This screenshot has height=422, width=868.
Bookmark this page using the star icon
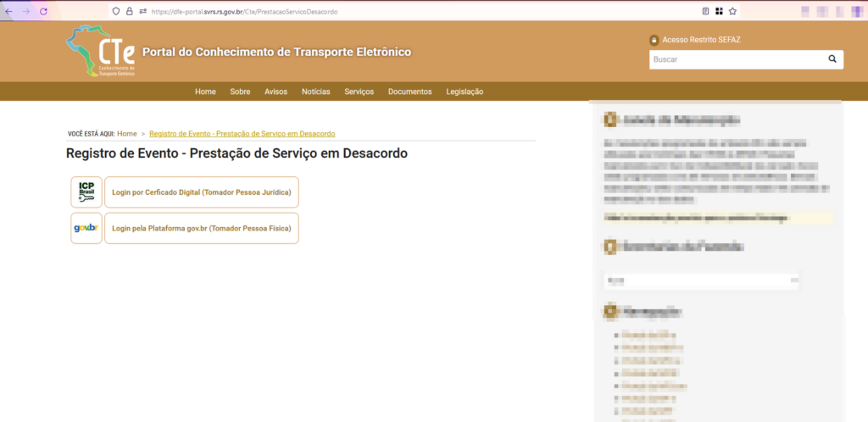pyautogui.click(x=732, y=11)
